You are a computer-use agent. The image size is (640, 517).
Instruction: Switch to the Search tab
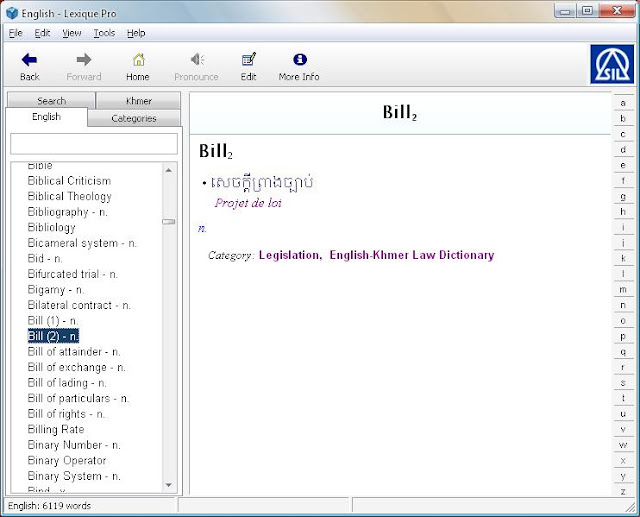51,100
